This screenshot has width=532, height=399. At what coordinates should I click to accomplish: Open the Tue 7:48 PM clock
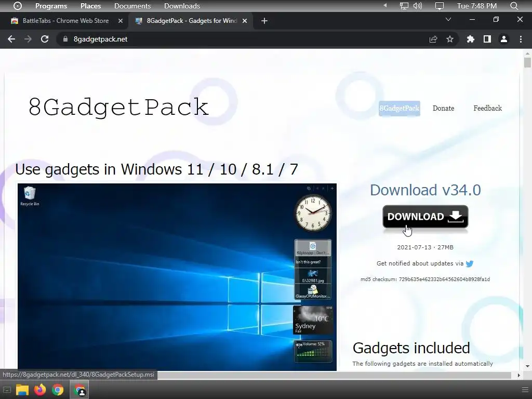point(477,6)
